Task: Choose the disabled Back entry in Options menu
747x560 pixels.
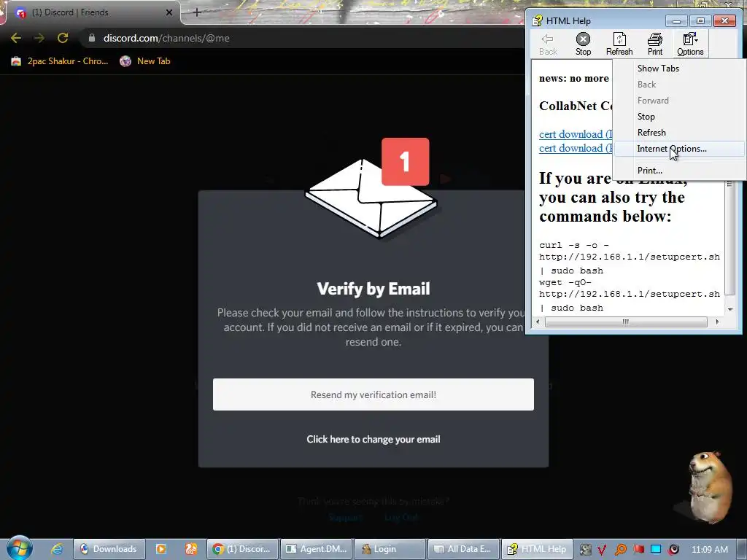Action: (x=646, y=85)
